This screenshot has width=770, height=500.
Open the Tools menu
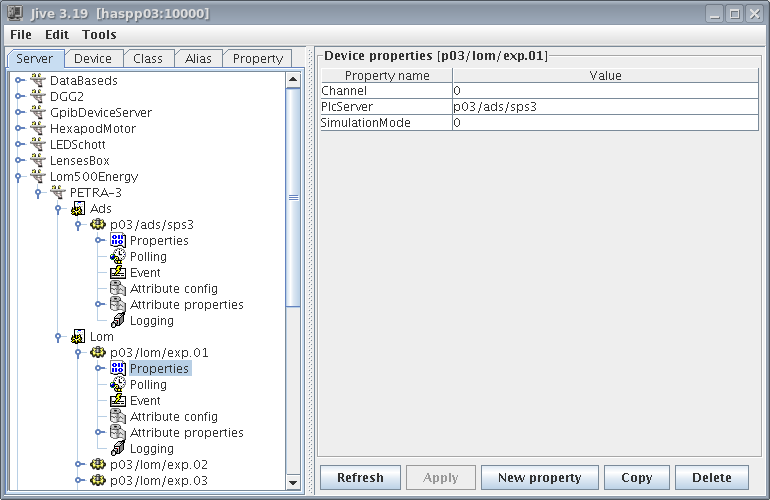point(99,34)
